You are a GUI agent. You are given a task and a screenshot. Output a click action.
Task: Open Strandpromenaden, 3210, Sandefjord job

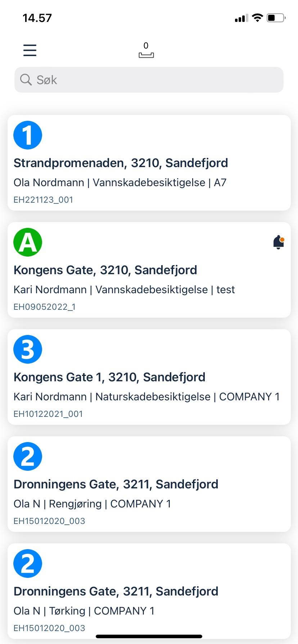pos(121,163)
